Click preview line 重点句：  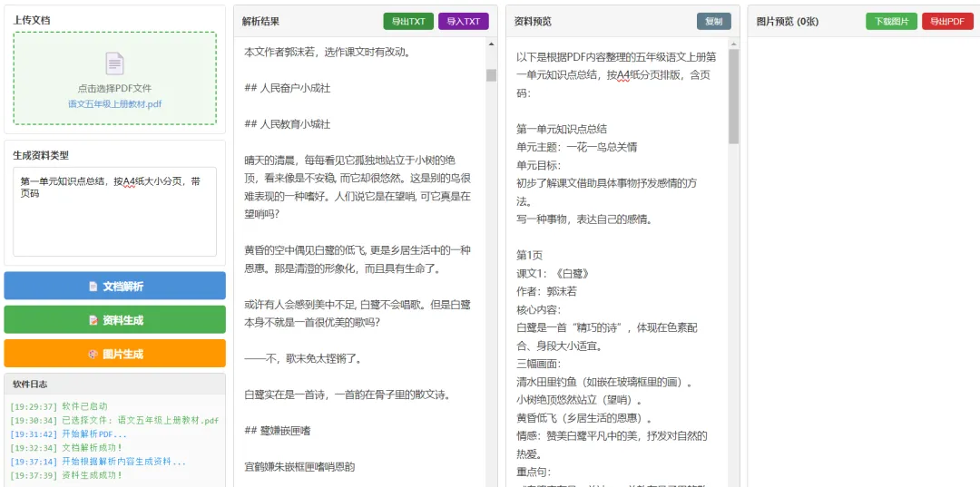click(534, 472)
